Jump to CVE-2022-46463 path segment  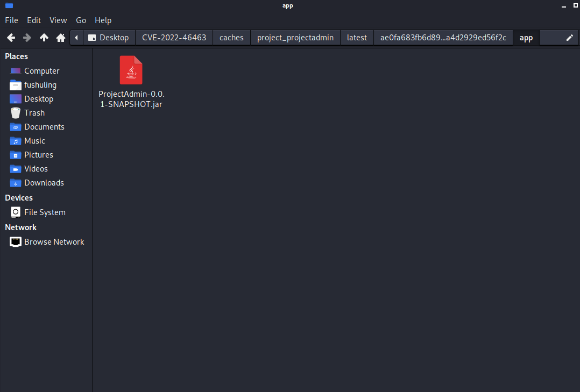[x=174, y=38]
